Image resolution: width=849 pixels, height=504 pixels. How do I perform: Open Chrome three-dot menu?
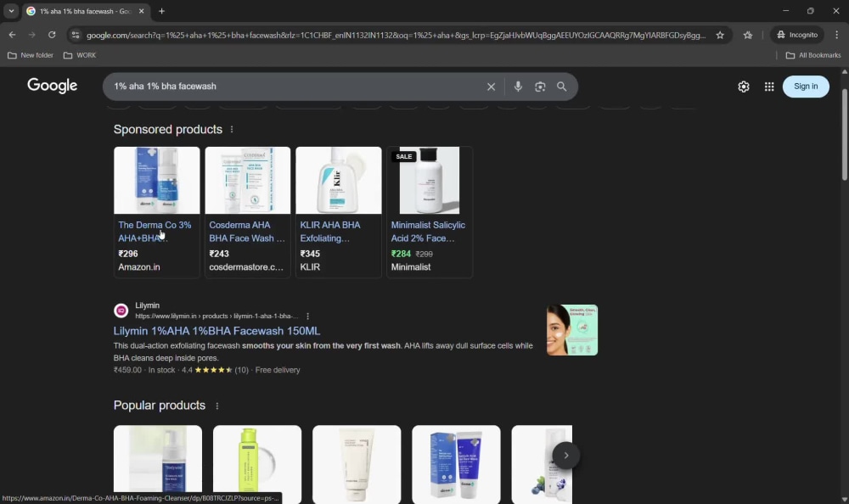[x=836, y=35]
